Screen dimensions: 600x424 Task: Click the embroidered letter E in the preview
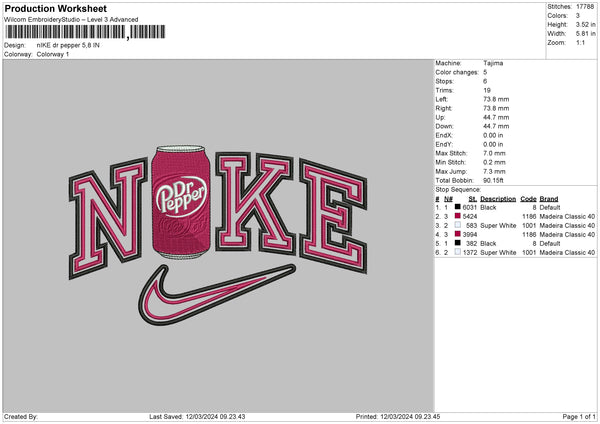click(333, 216)
